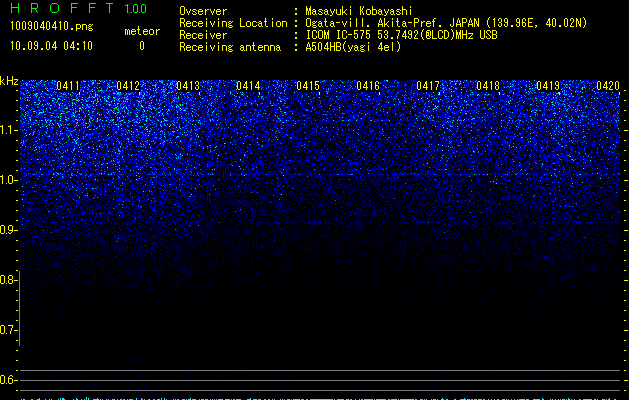The width and height of the screenshot is (629, 400).
Task: Click the 0413 time marker
Action: (188, 86)
